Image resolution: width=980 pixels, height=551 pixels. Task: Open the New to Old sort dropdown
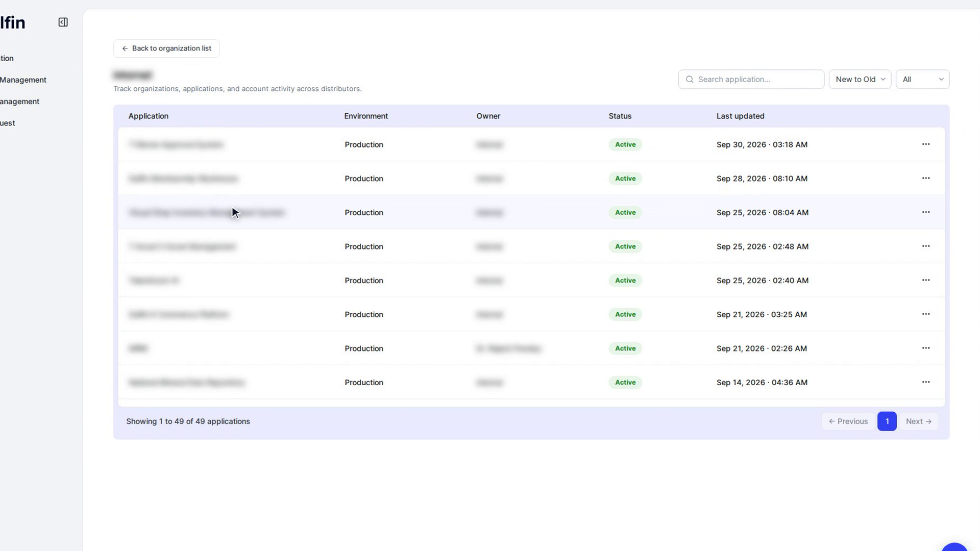(x=860, y=80)
